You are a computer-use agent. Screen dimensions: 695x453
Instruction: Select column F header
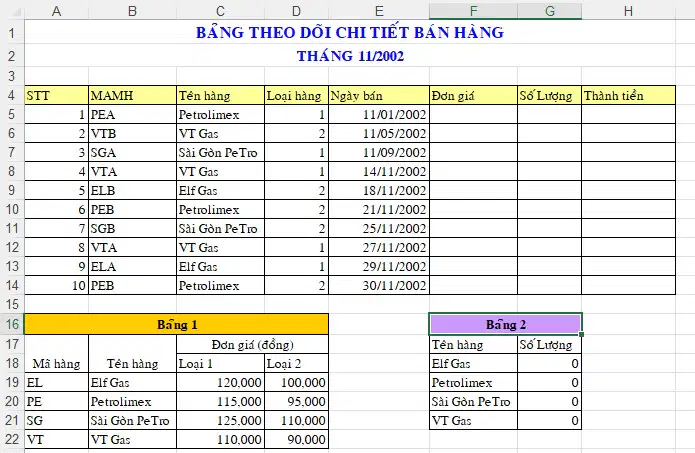click(473, 11)
